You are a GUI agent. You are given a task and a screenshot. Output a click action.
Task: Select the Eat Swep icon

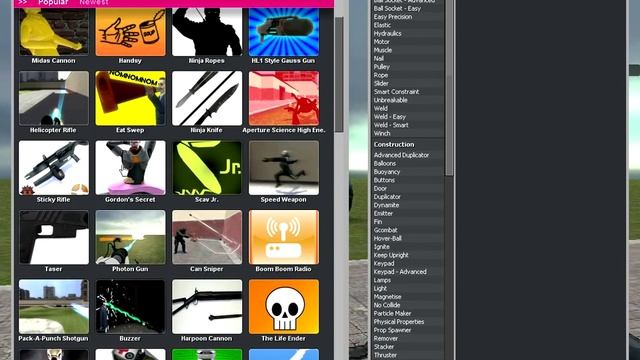130,98
